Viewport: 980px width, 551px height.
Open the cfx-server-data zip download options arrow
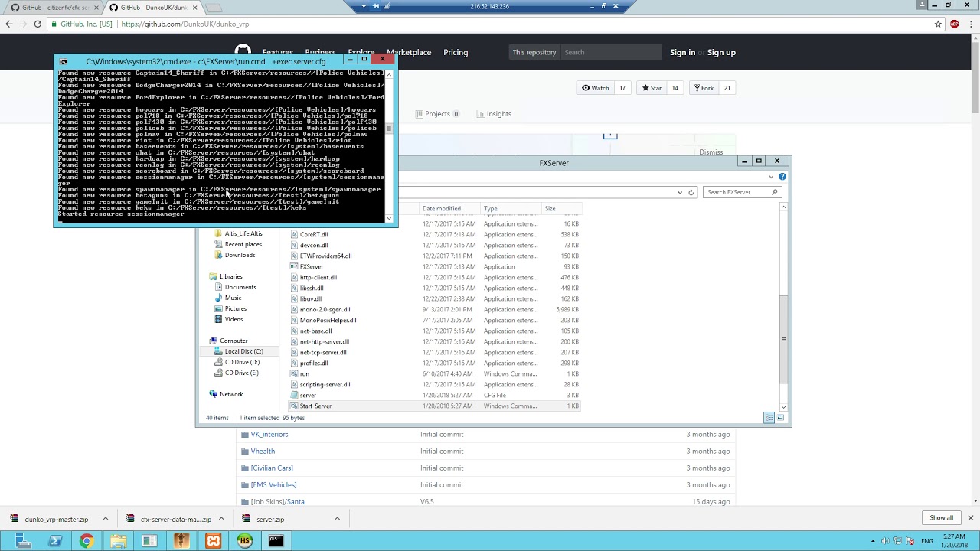(221, 519)
